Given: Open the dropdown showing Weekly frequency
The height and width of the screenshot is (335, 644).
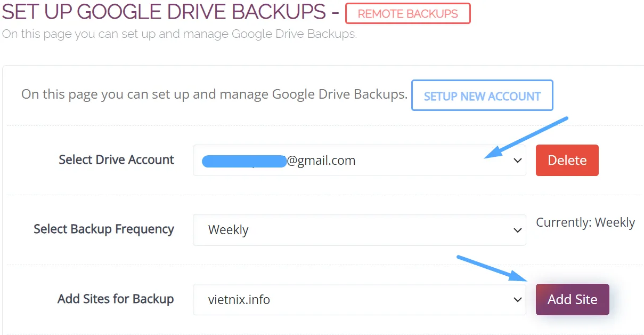Looking at the screenshot, I should click(x=359, y=230).
